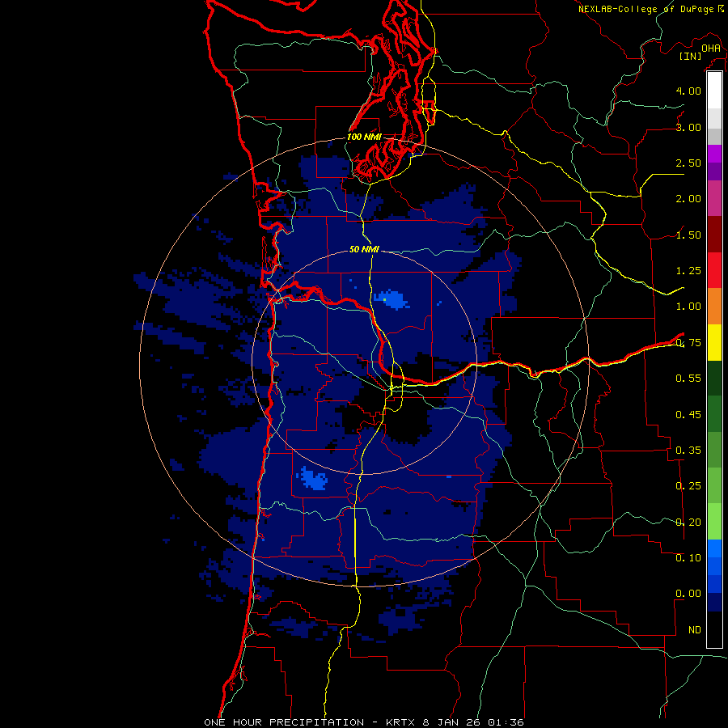
Task: Click the light blue rain patch southwest of the radar
Action: click(312, 479)
